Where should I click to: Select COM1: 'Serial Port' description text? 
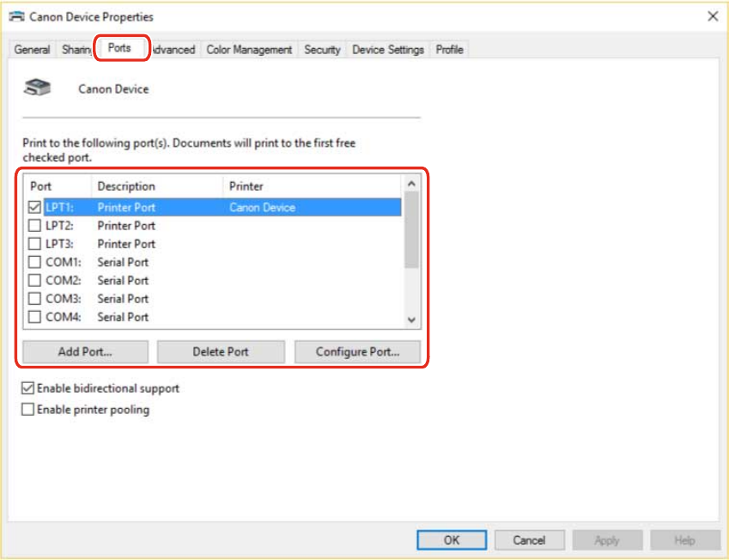(x=123, y=262)
